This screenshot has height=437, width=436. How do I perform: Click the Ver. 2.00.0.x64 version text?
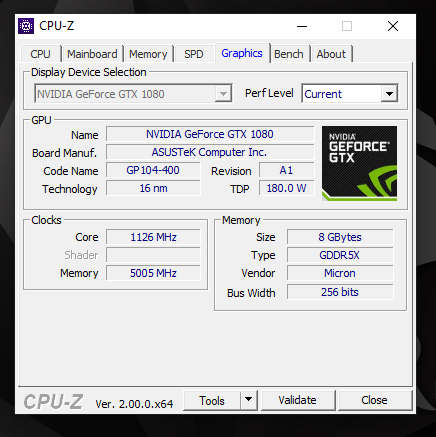134,404
